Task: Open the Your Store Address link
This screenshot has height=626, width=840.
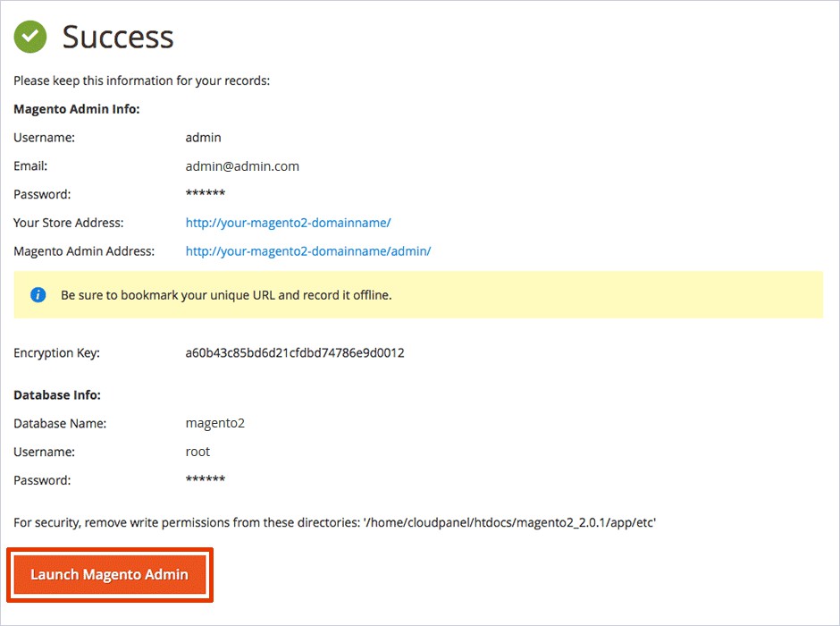Action: click(288, 223)
